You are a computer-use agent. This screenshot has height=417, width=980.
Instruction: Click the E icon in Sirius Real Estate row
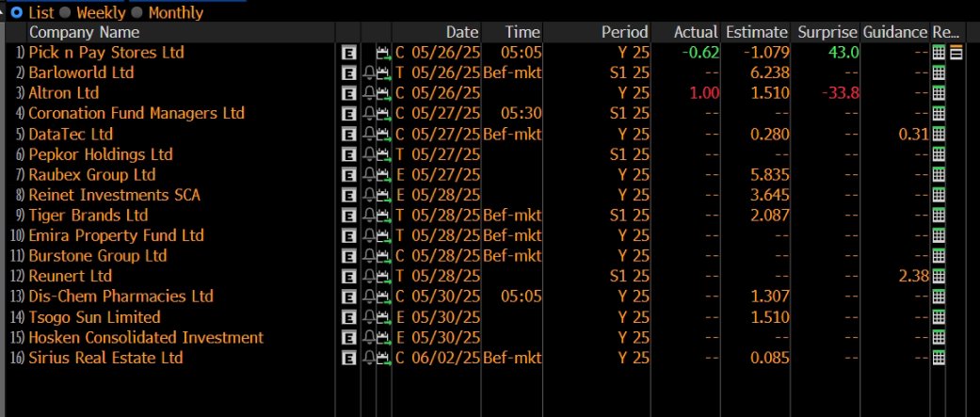(x=348, y=359)
